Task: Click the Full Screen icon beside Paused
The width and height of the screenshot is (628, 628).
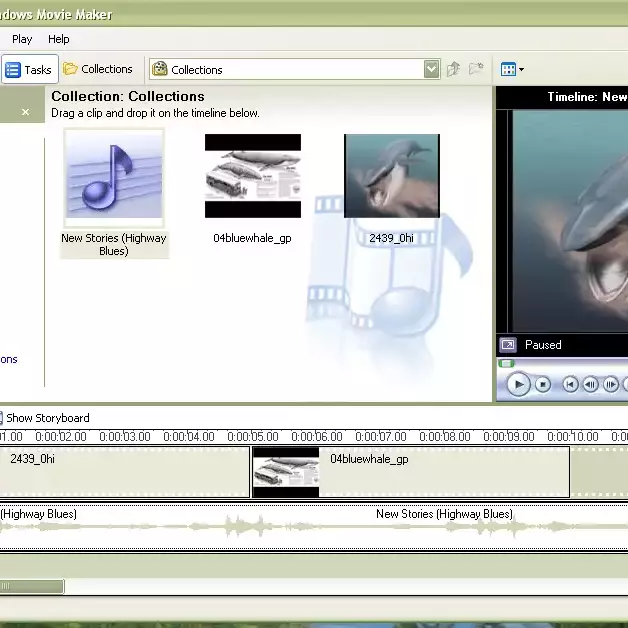Action: click(x=507, y=345)
